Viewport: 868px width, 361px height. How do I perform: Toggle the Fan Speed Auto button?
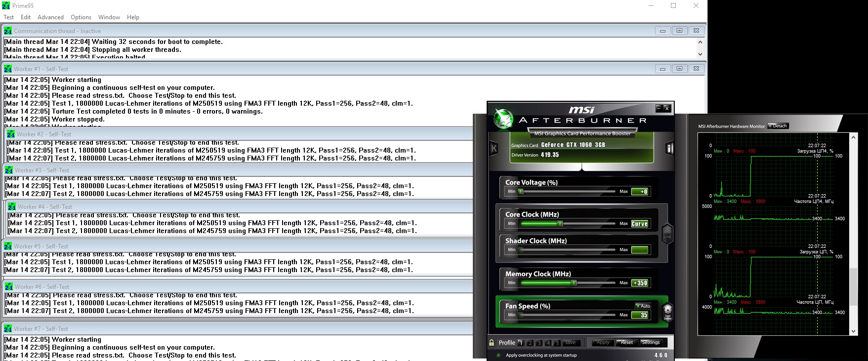pyautogui.click(x=643, y=306)
